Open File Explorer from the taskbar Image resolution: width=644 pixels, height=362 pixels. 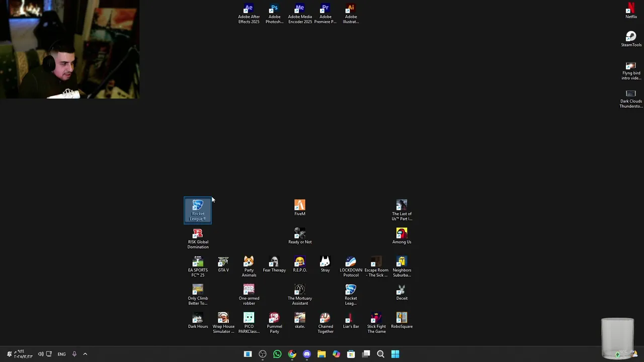coord(321,354)
